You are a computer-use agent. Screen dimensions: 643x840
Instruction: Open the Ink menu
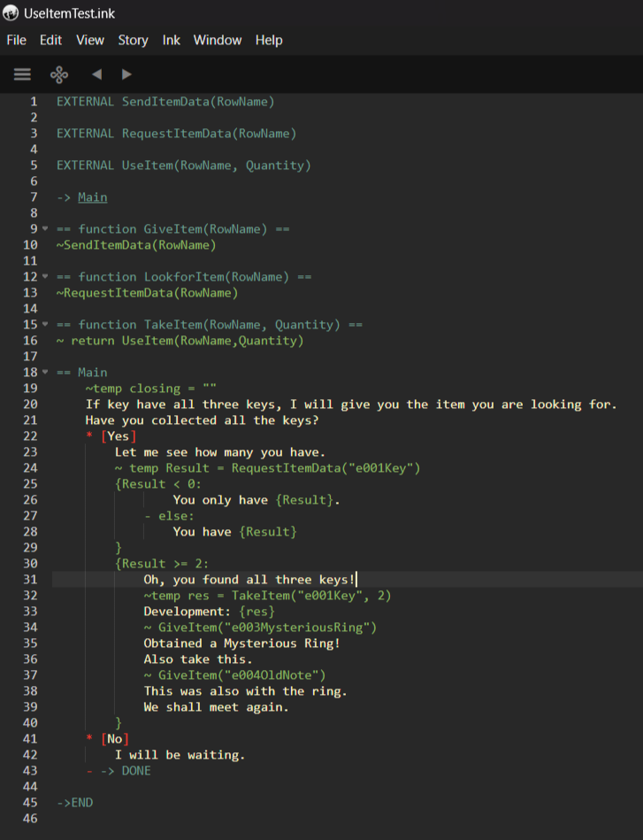click(171, 40)
